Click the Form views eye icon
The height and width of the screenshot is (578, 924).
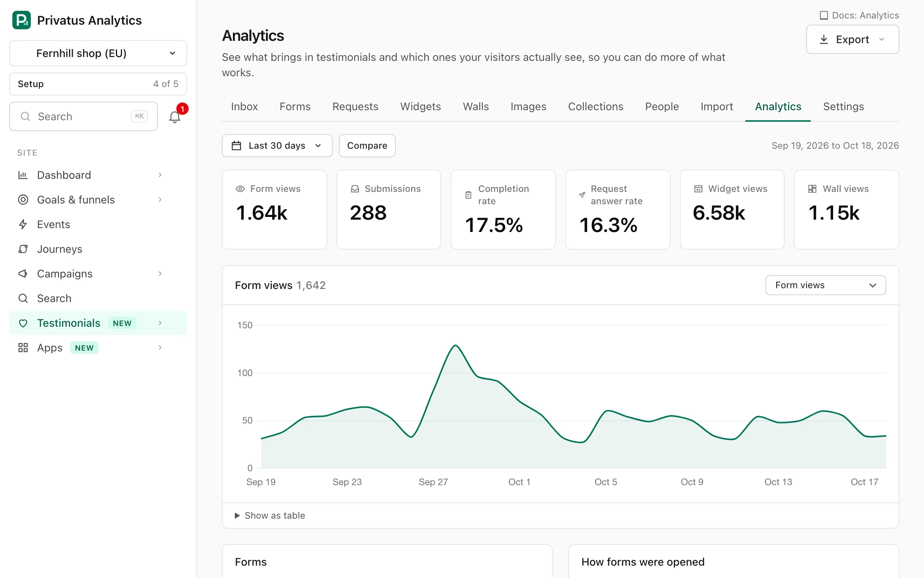tap(240, 189)
